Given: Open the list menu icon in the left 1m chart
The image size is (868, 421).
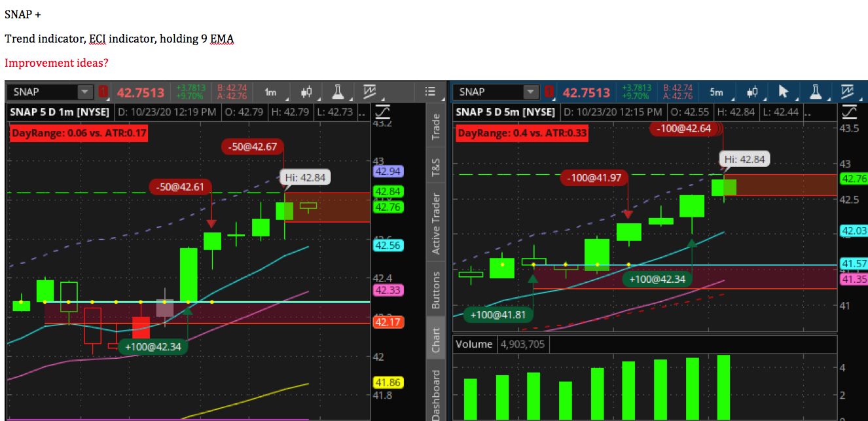Looking at the screenshot, I should (431, 92).
